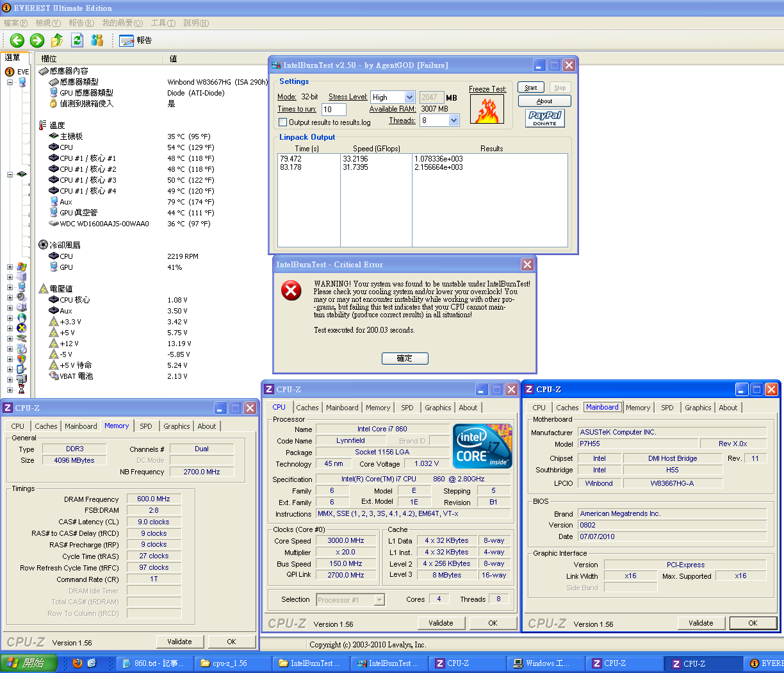Go back with the green left arrow
Screen dimensions: 784x673
pyautogui.click(x=17, y=40)
